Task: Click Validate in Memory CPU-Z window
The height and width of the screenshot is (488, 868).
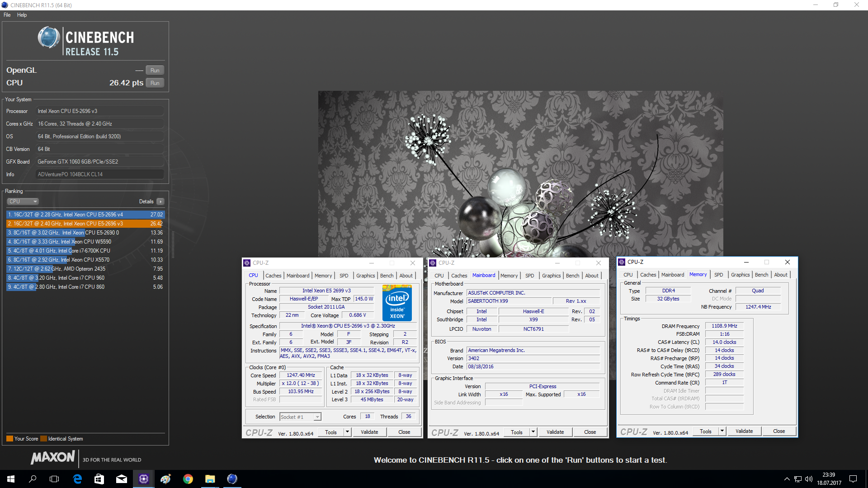Action: [744, 432]
